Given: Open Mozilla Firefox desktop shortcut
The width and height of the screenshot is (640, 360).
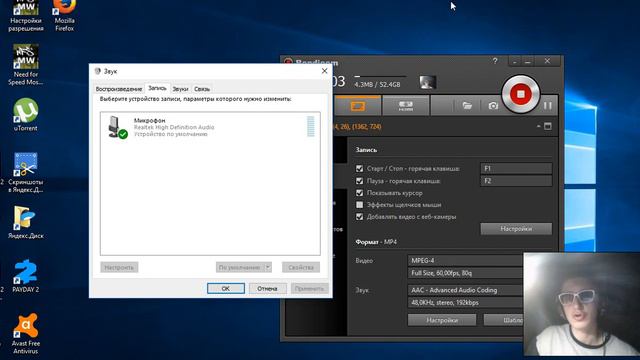Looking at the screenshot, I should 64,16.
